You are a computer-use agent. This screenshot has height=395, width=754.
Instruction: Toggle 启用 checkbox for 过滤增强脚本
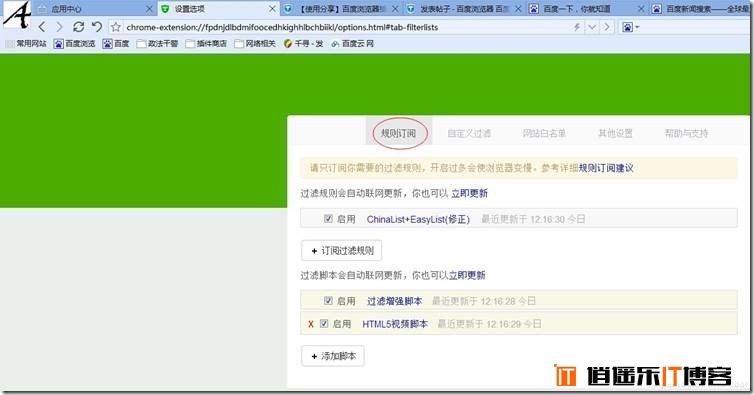click(x=328, y=301)
